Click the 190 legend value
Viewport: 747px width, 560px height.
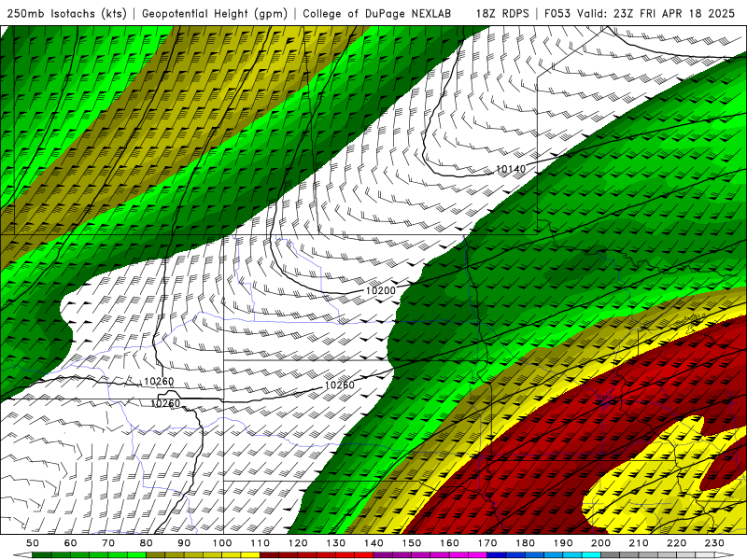(x=563, y=543)
